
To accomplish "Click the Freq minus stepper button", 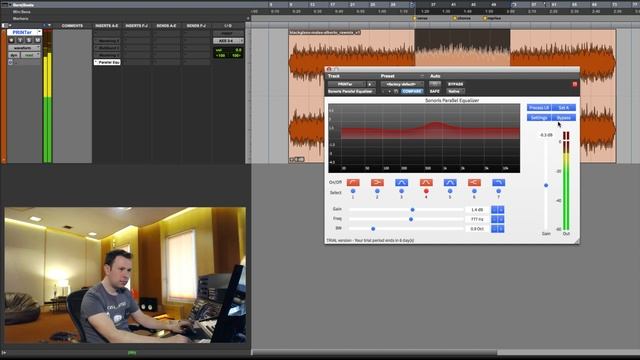I will pos(494,219).
